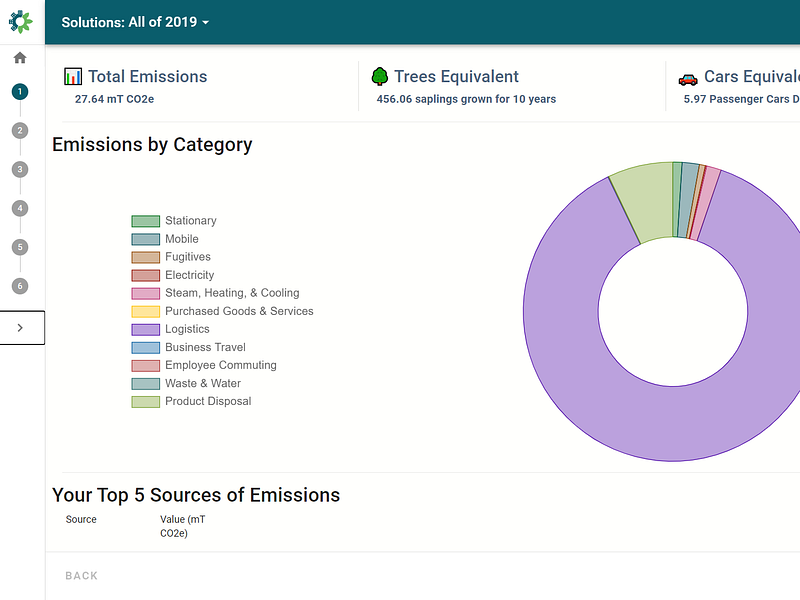Image resolution: width=800 pixels, height=600 pixels.
Task: Click the green tree icon
Action: click(x=380, y=77)
